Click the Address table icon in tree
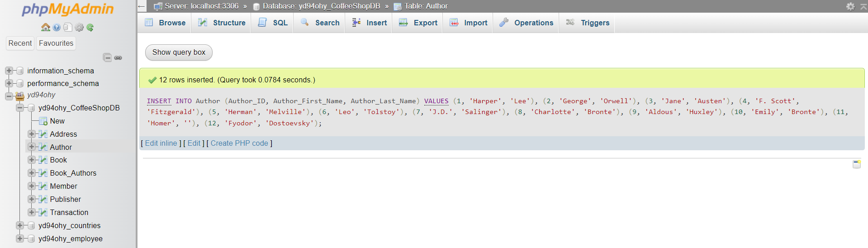868x248 pixels. click(43, 134)
